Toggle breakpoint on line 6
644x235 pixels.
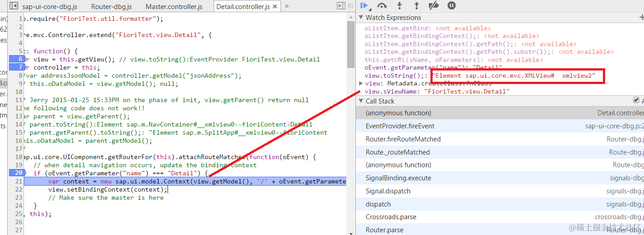[x=17, y=59]
